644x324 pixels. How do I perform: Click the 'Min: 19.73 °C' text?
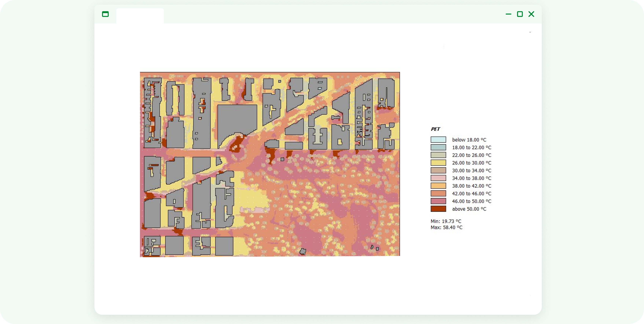click(x=446, y=221)
